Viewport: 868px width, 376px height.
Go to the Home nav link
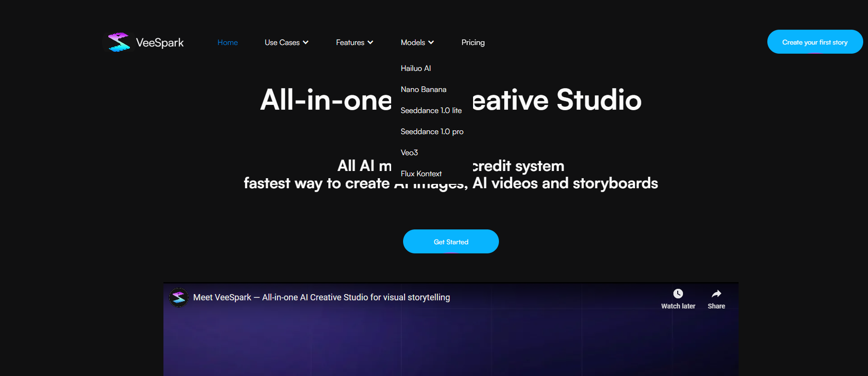point(228,43)
